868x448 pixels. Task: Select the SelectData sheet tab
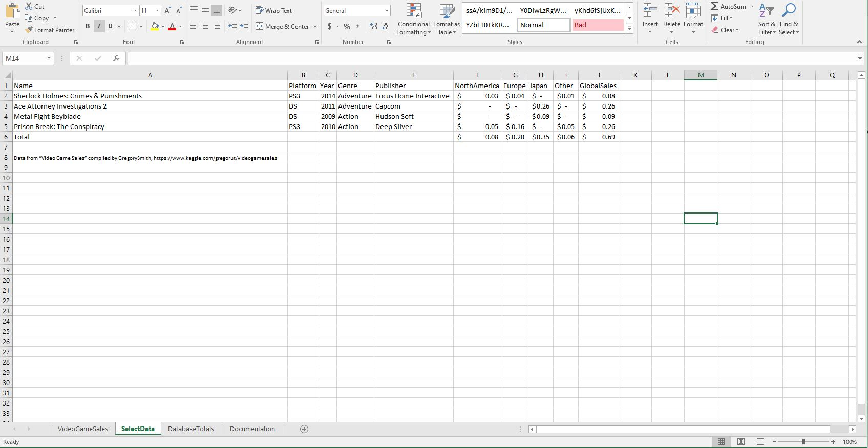pos(138,429)
